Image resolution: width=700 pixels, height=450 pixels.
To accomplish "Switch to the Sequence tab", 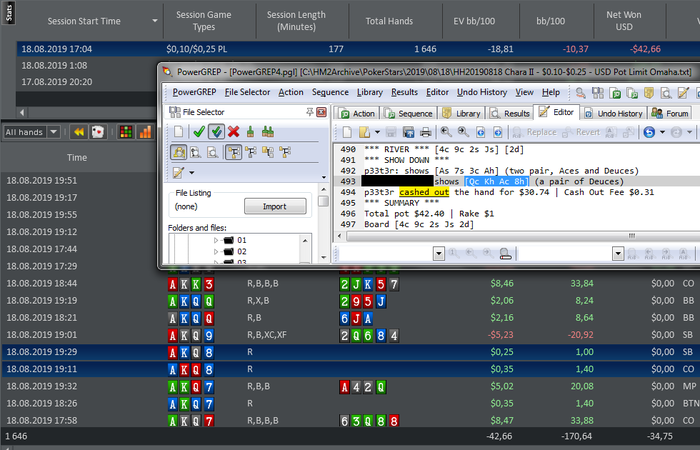I will click(x=408, y=113).
